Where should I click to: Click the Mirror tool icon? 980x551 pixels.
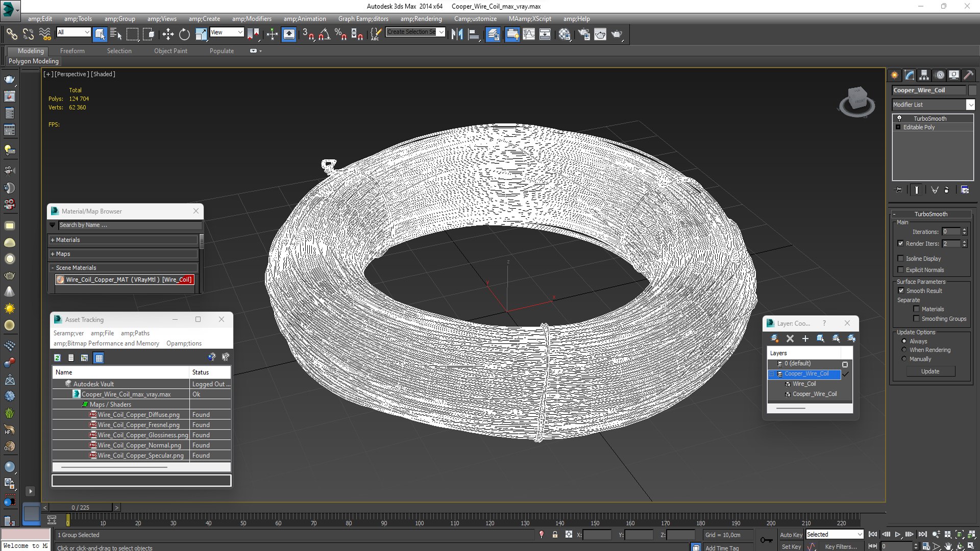click(457, 34)
